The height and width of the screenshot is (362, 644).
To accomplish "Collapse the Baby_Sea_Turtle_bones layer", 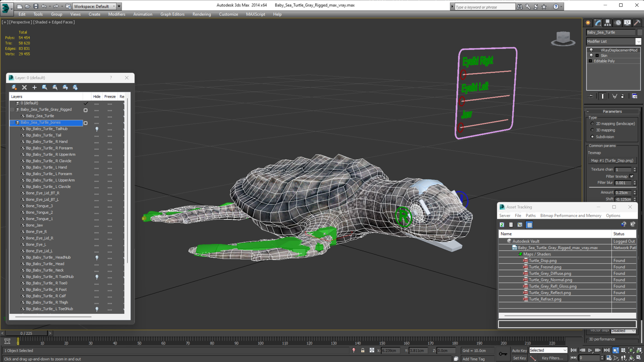I will (x=12, y=122).
